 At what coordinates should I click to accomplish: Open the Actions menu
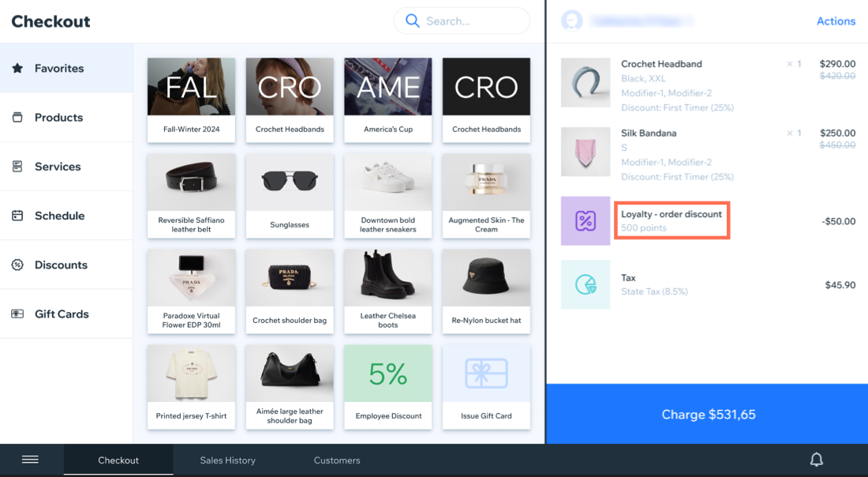coord(836,21)
